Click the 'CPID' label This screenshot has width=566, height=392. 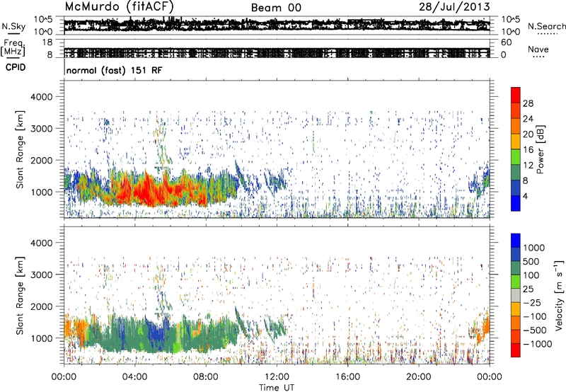point(16,67)
